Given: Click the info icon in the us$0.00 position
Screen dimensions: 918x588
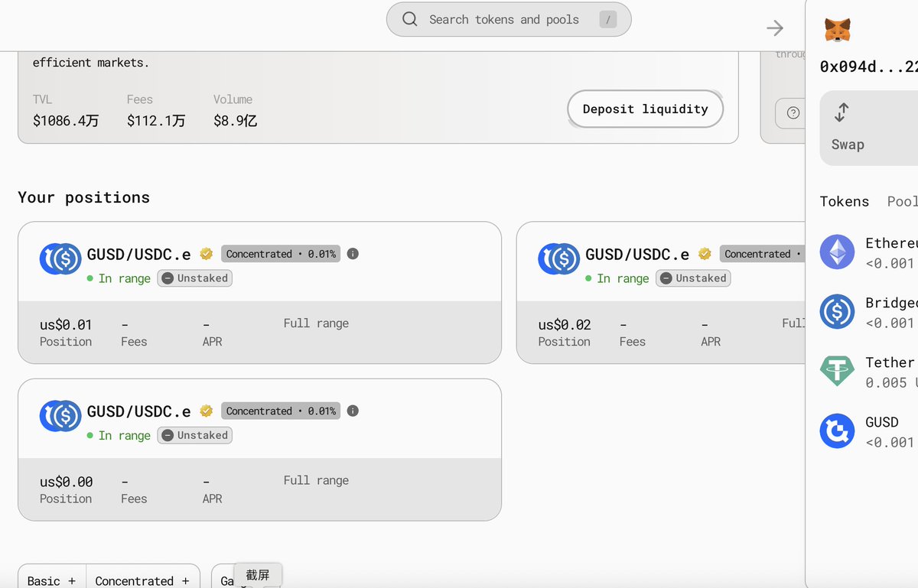Looking at the screenshot, I should click(353, 411).
